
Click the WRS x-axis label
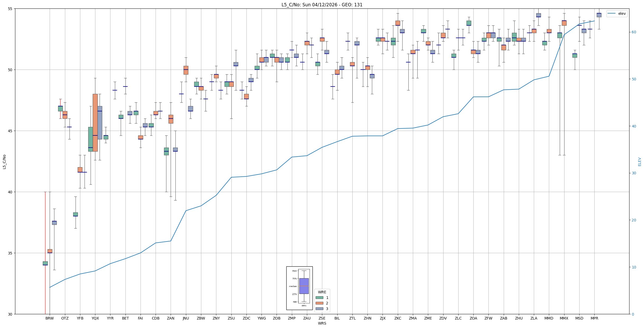click(x=322, y=323)
